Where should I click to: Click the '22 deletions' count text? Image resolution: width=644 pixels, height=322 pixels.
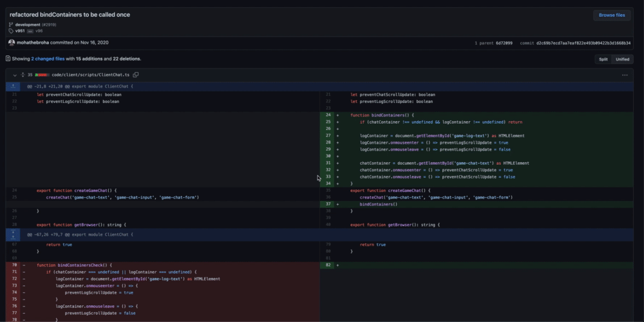click(x=126, y=59)
